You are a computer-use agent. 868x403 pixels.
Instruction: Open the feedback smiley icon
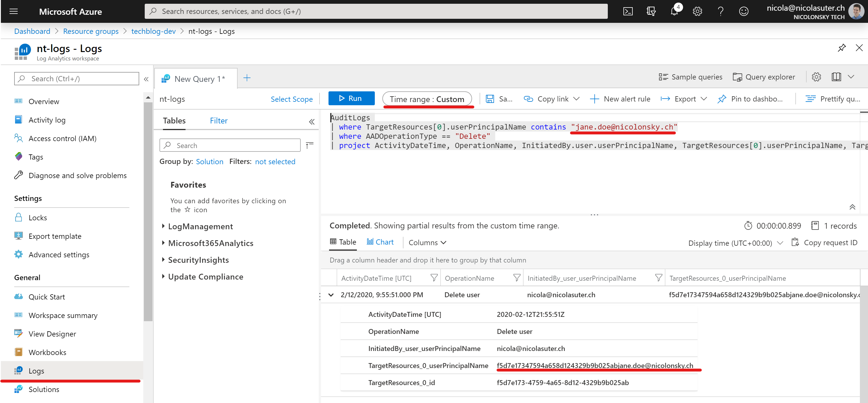tap(744, 12)
